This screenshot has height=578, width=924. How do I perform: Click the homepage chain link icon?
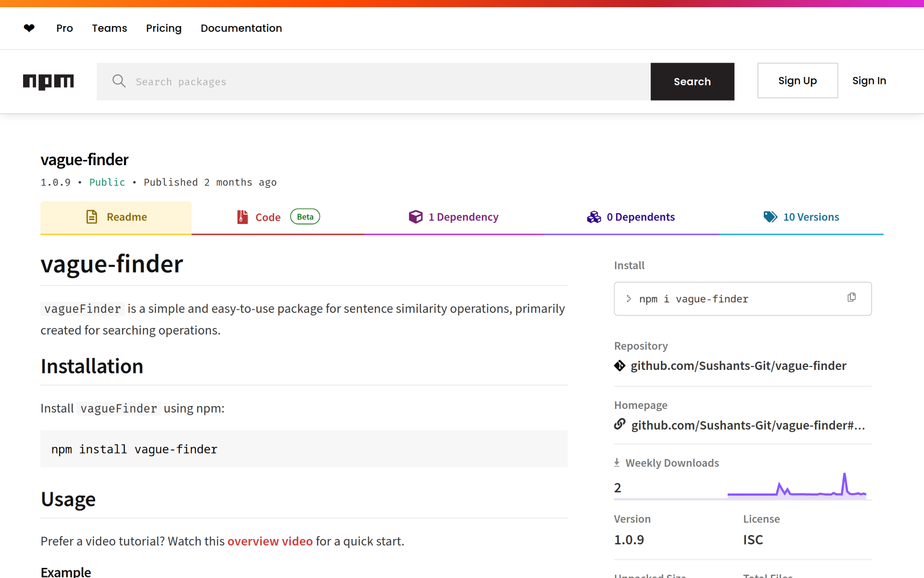pyautogui.click(x=620, y=424)
